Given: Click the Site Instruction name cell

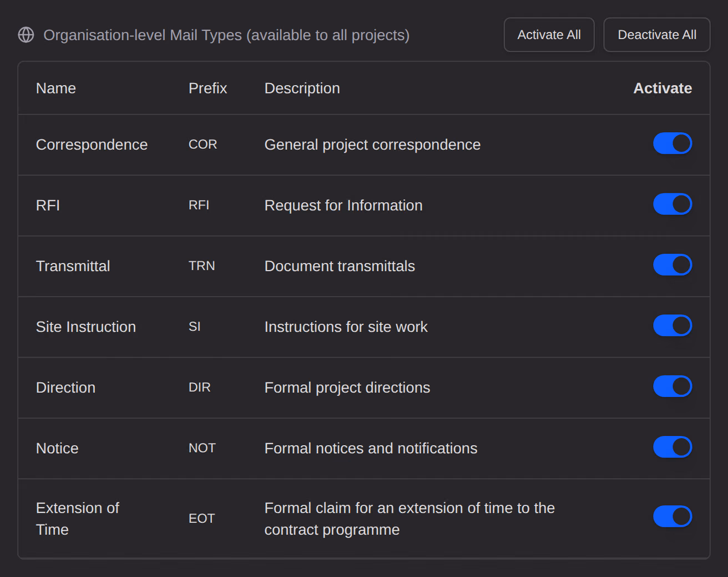Looking at the screenshot, I should 86,327.
